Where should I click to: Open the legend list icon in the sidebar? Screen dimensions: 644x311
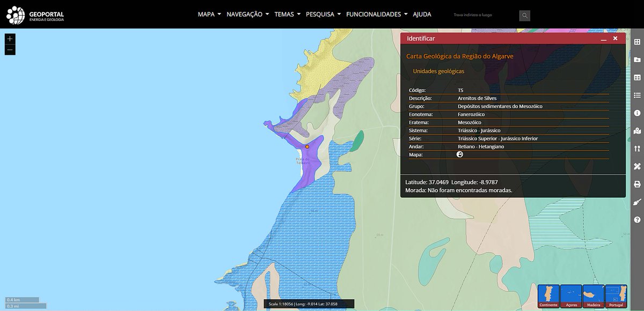(x=636, y=95)
